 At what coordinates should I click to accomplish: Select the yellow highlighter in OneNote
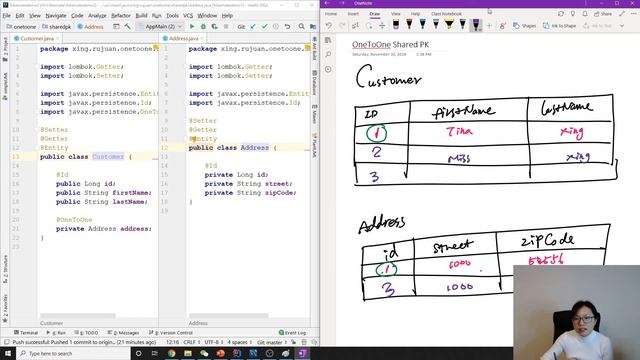click(449, 25)
